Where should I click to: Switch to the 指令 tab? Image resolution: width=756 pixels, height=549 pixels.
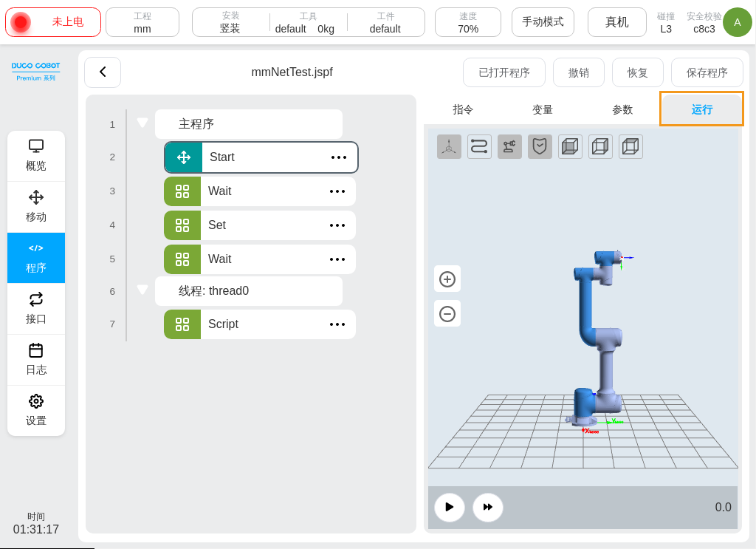463,109
